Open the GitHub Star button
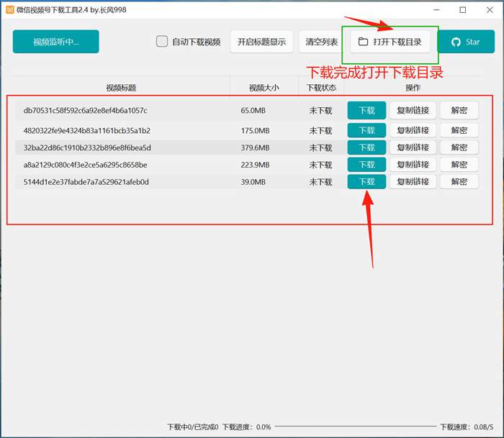 click(x=466, y=42)
